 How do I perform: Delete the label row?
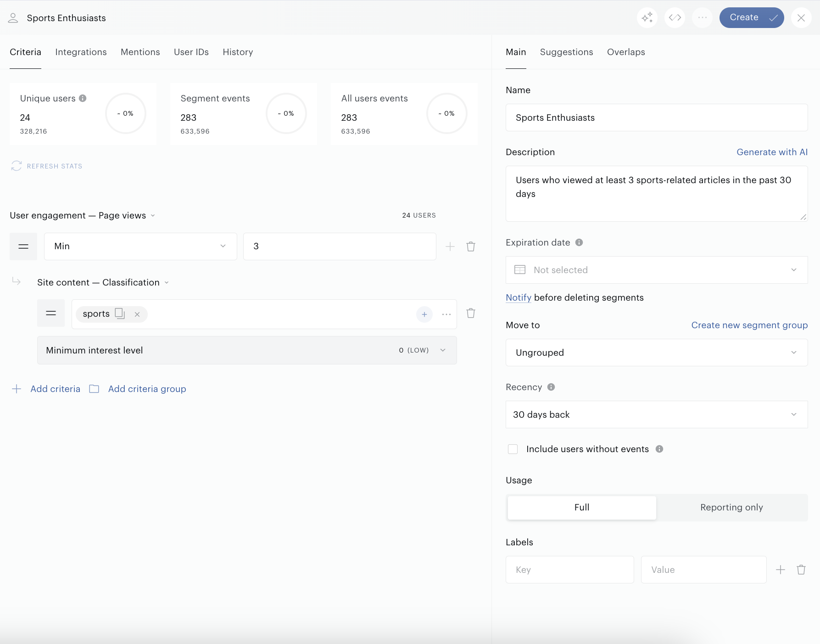tap(801, 570)
